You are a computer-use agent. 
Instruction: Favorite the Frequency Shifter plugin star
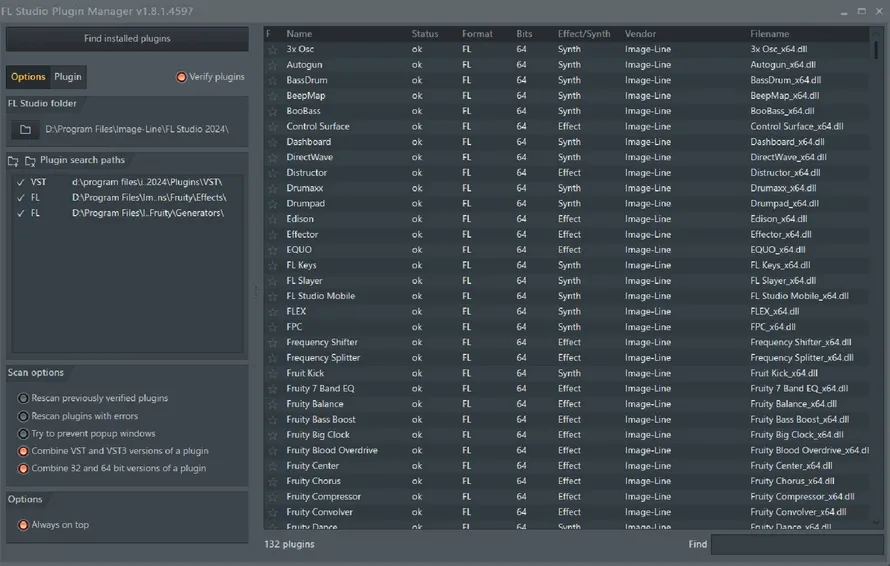272,342
